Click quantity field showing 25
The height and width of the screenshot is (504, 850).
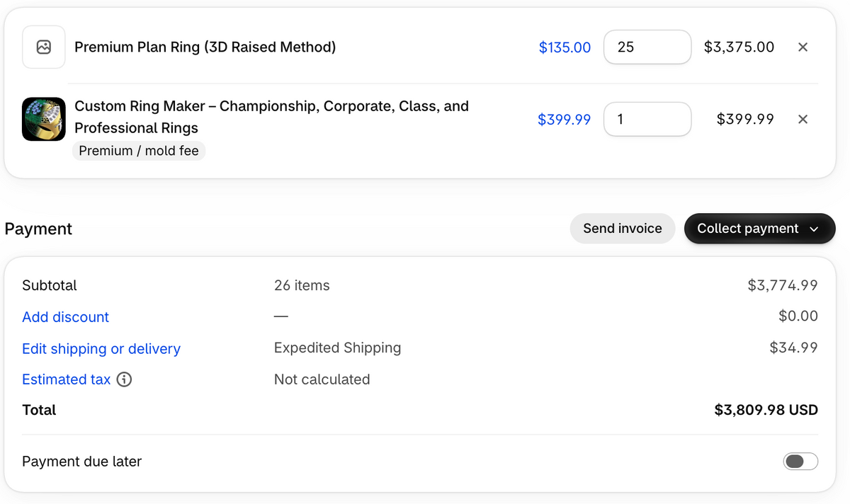[x=647, y=47]
